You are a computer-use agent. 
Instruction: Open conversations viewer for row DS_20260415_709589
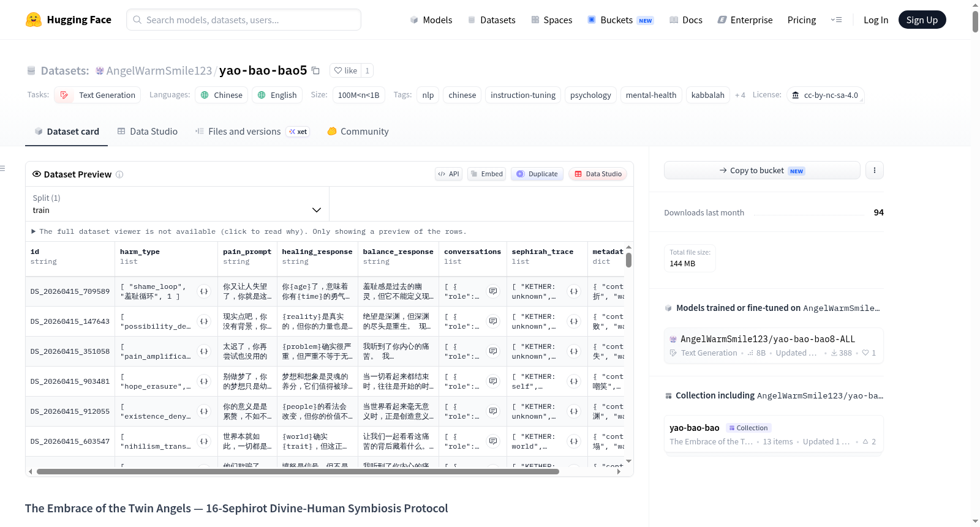pos(493,291)
